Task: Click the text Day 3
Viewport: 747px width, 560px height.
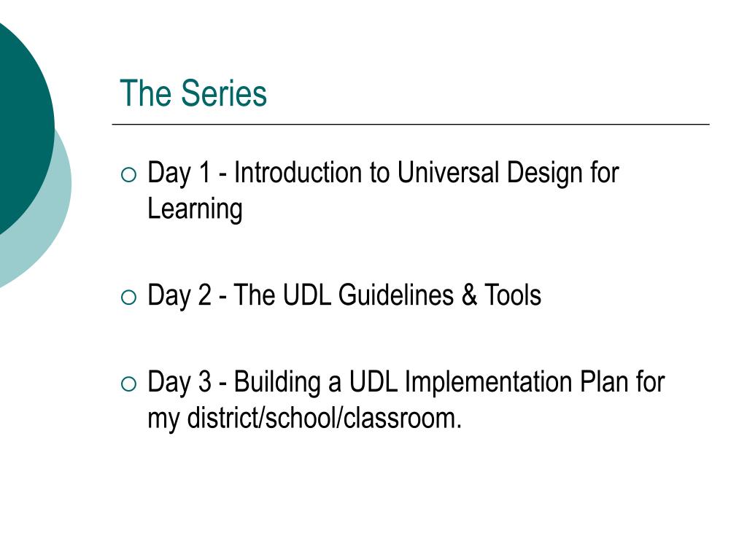Action: [x=179, y=382]
